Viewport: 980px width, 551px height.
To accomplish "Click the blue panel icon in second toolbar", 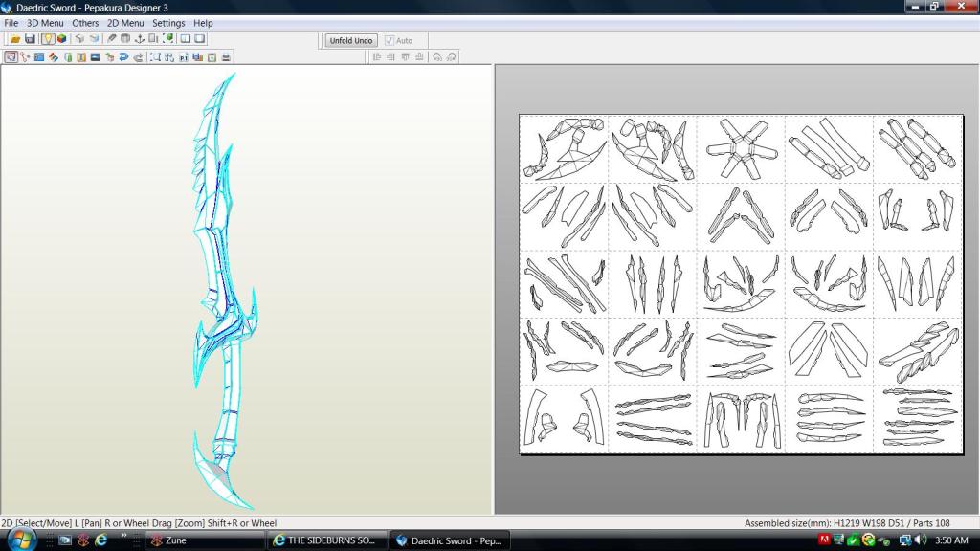I will pyautogui.click(x=38, y=56).
